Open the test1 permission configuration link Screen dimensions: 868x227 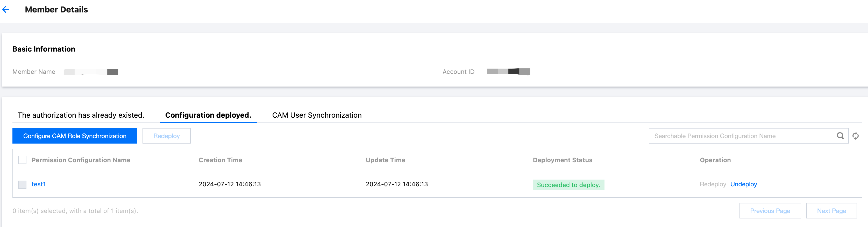coord(38,184)
